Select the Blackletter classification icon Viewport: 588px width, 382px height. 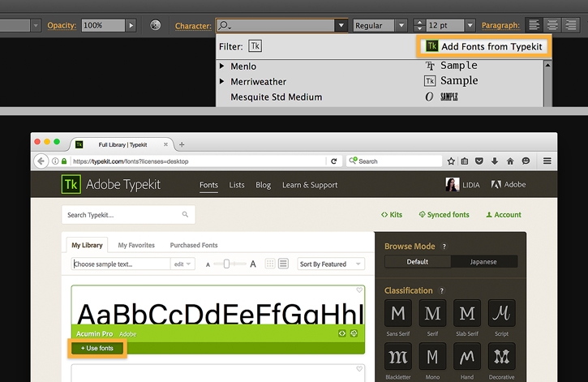click(398, 356)
